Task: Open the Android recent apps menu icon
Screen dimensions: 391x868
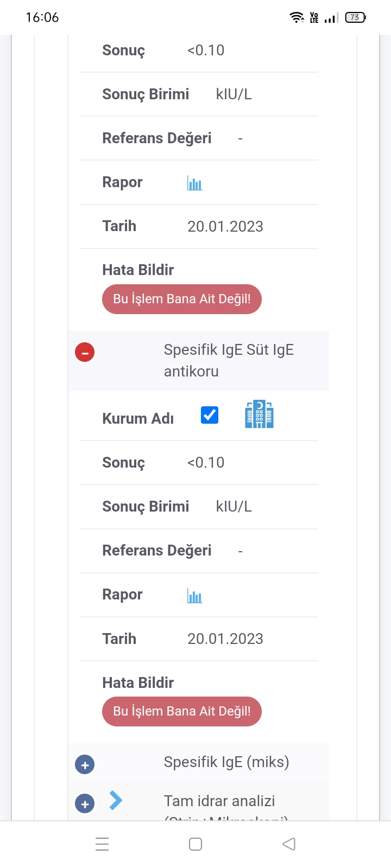Action: 102,844
